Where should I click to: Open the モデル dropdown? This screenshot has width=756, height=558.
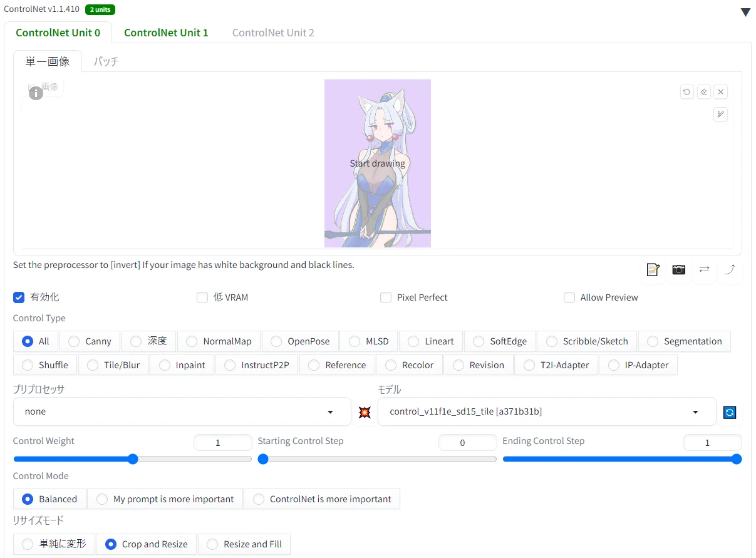point(547,411)
